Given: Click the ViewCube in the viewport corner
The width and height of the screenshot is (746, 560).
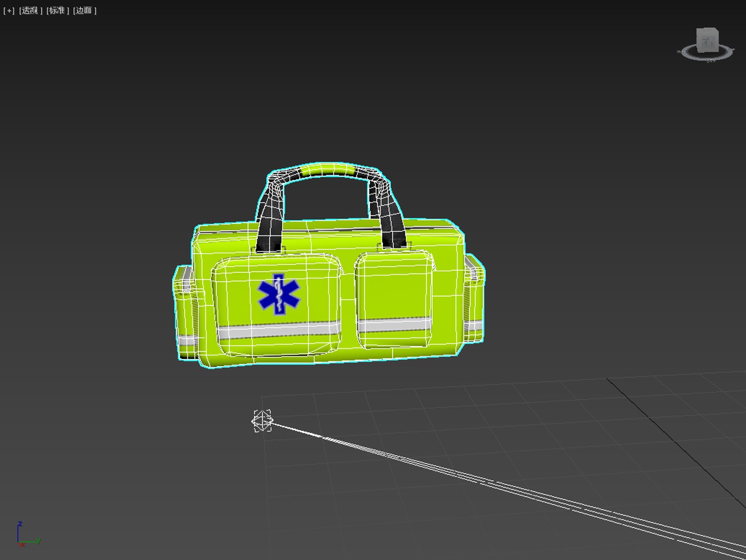Looking at the screenshot, I should [x=708, y=40].
